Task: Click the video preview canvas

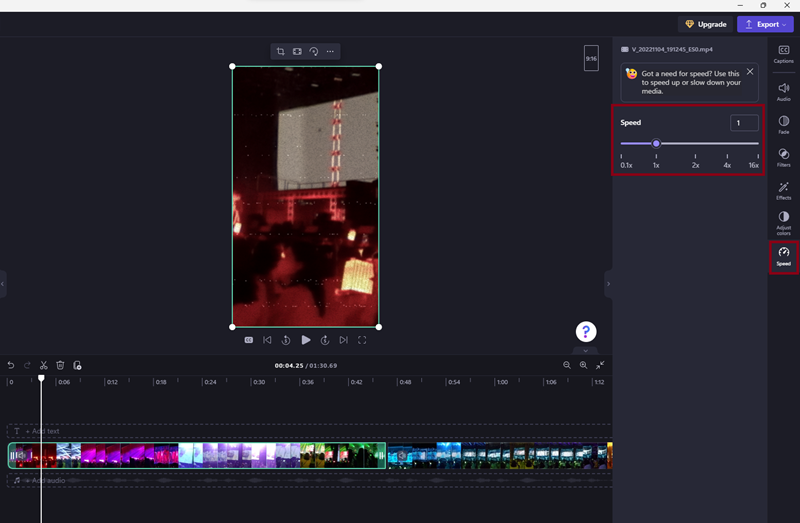Action: click(x=306, y=196)
